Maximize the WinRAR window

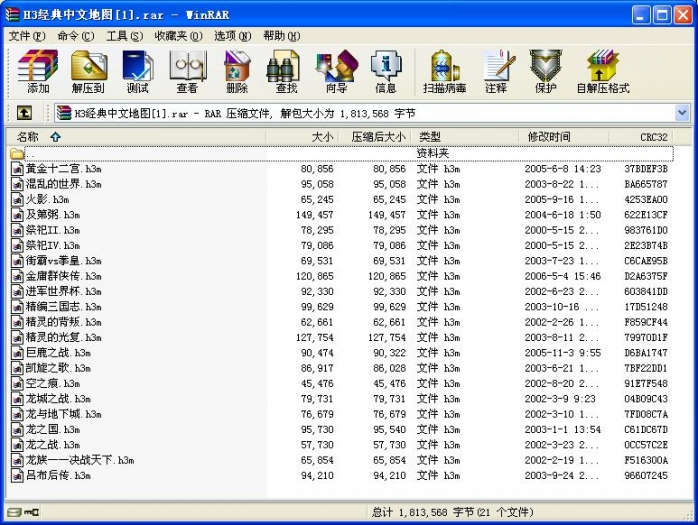[661, 15]
